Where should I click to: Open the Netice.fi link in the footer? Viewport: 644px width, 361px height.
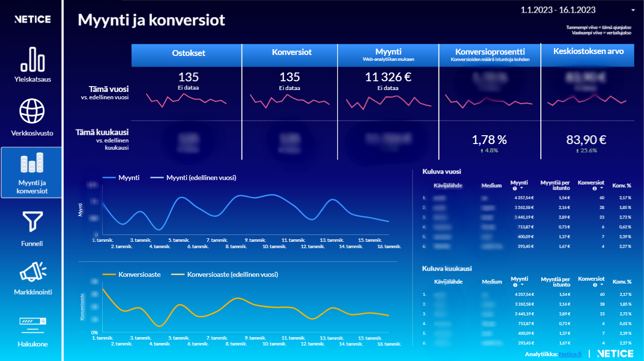(x=570, y=354)
